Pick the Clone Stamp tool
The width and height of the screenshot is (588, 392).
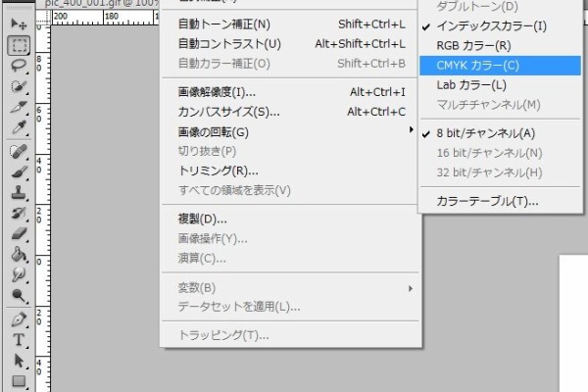click(x=18, y=193)
